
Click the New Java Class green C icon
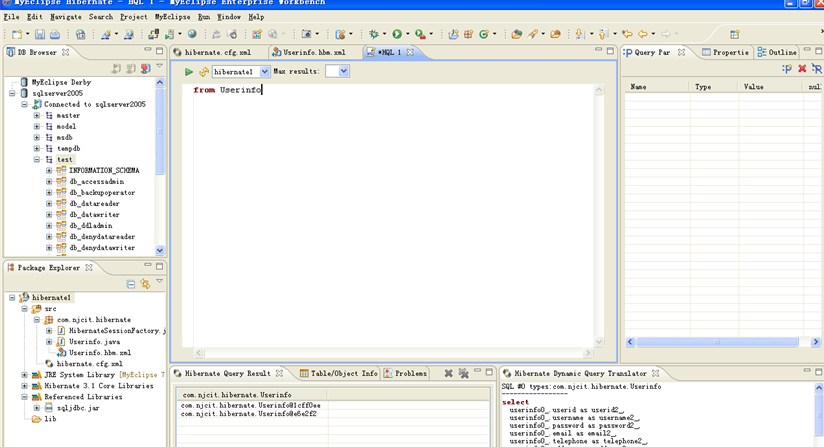[483, 34]
